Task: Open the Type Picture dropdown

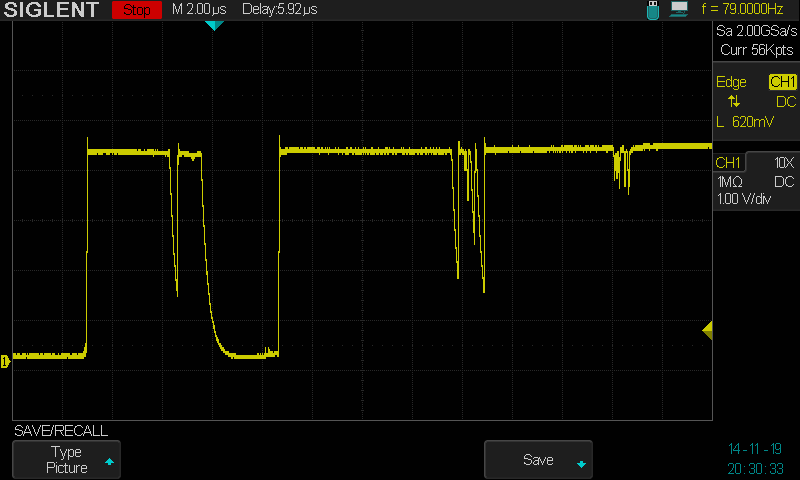Action: tap(68, 460)
